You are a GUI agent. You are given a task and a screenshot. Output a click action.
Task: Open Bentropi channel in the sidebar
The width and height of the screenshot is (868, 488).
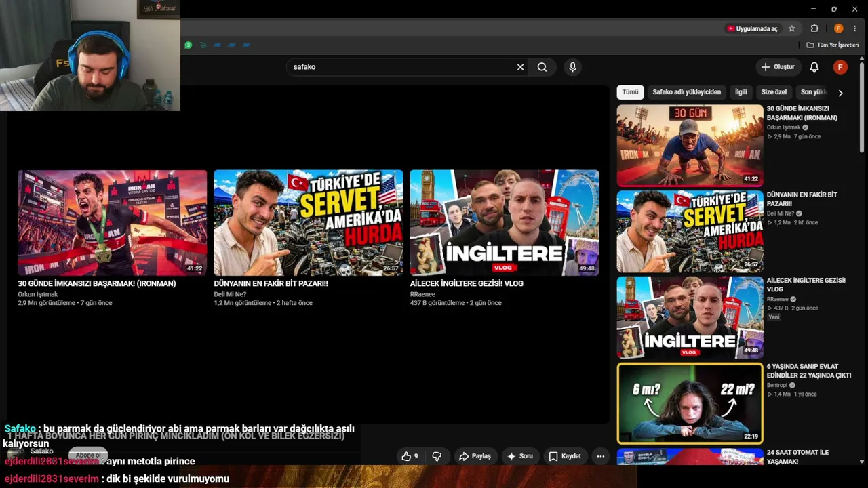778,385
